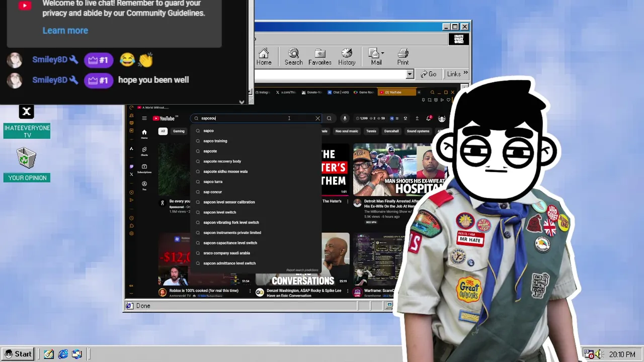Select the Neo soul music chip
The width and height of the screenshot is (644, 362).
347,131
